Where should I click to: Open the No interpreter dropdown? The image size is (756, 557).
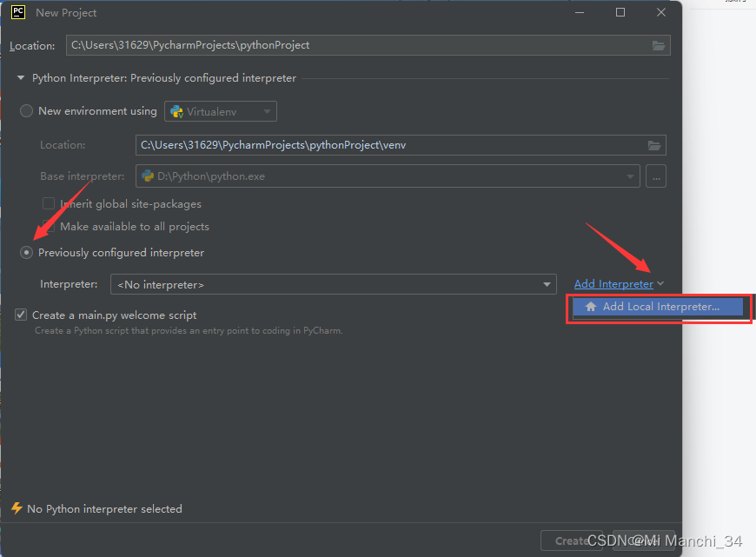[333, 284]
